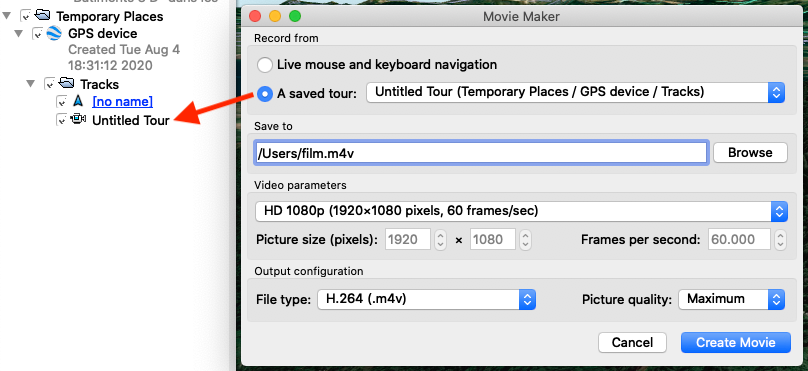
Task: Click the Save to path field
Action: (x=481, y=153)
